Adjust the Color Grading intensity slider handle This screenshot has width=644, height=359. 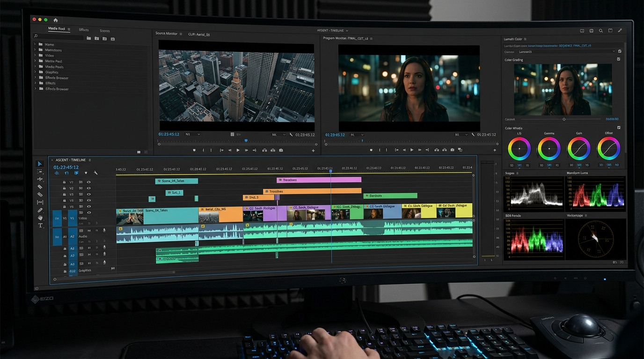click(x=564, y=119)
